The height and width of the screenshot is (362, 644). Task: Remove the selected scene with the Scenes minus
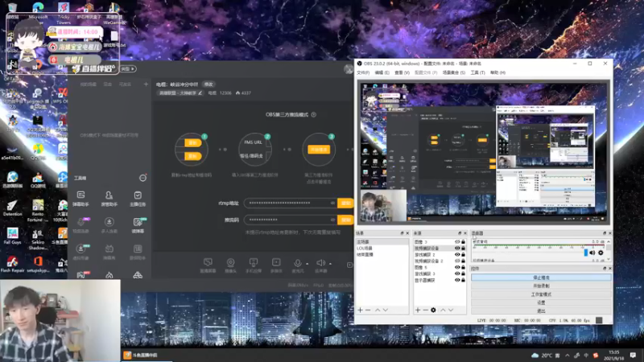[368, 310]
